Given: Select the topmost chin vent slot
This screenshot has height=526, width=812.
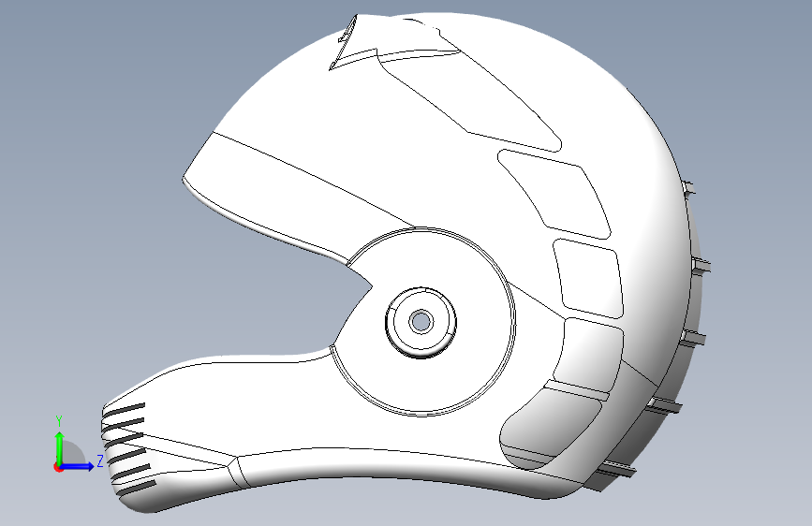Looking at the screenshot, I should click(x=123, y=410).
